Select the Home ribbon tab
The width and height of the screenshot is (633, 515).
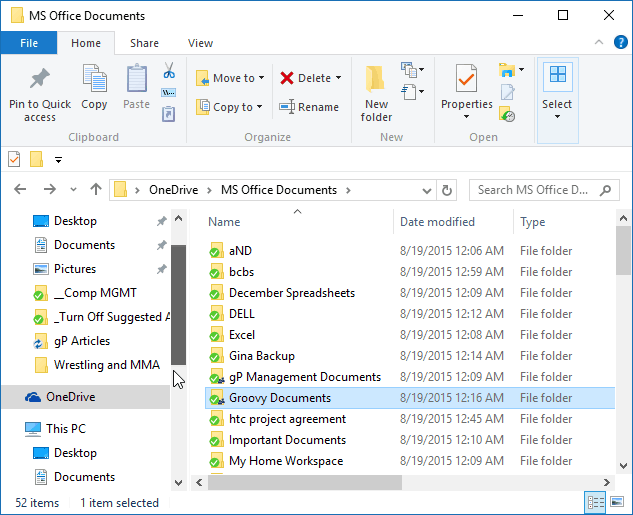pyautogui.click(x=86, y=43)
